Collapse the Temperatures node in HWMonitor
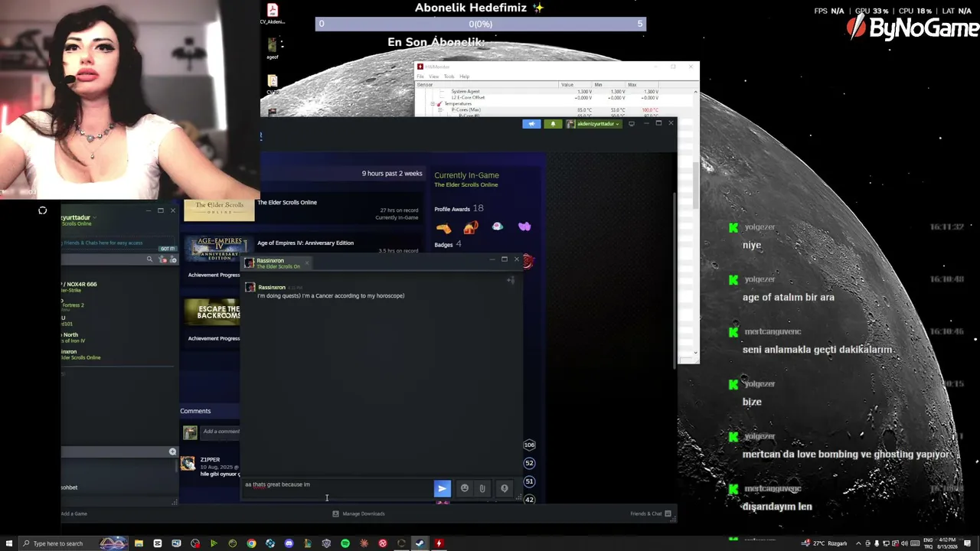 tap(433, 104)
